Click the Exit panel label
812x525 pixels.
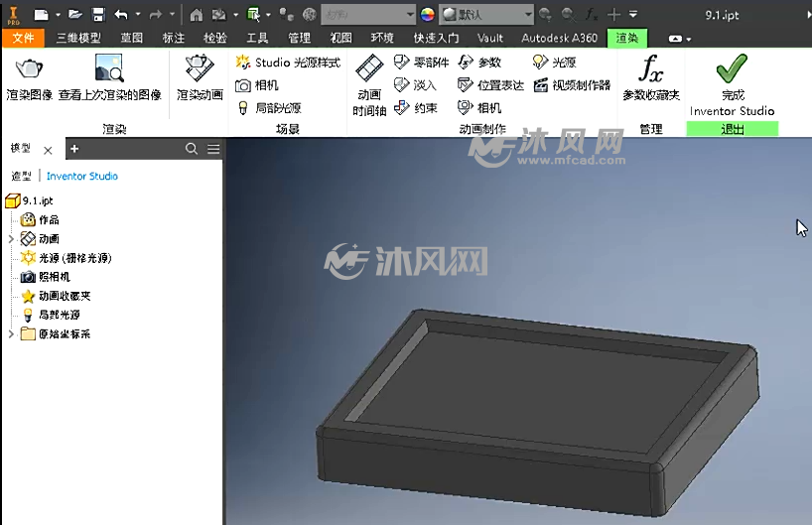pos(733,129)
